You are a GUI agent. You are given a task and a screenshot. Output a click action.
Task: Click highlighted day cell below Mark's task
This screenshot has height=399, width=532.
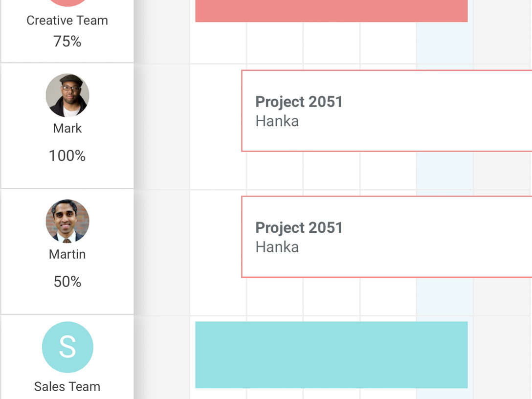(x=444, y=170)
